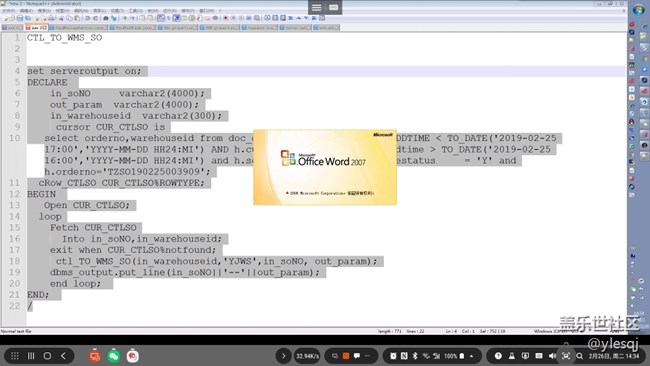Screen dimensions: 650x366
Task: Click the Replace toolbar icon
Action: click(114, 18)
